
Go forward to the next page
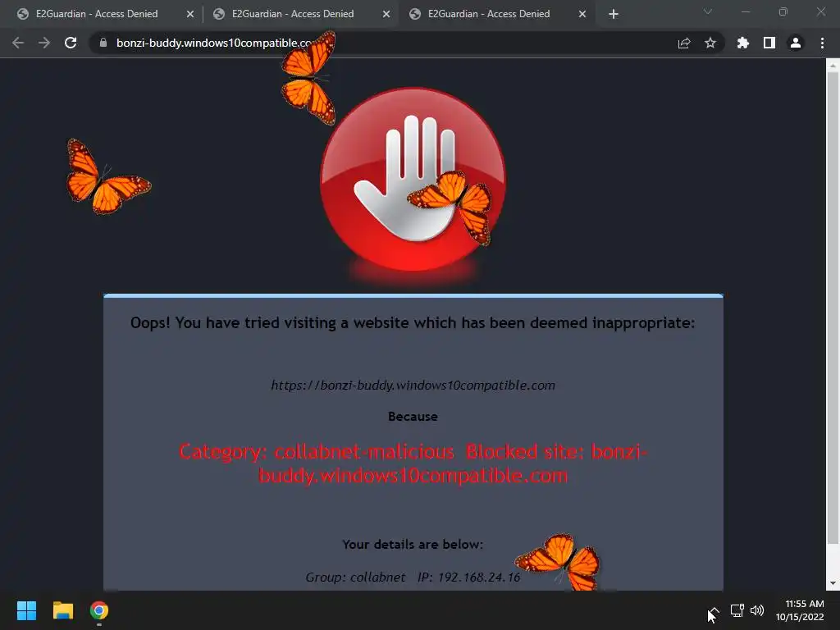click(44, 43)
